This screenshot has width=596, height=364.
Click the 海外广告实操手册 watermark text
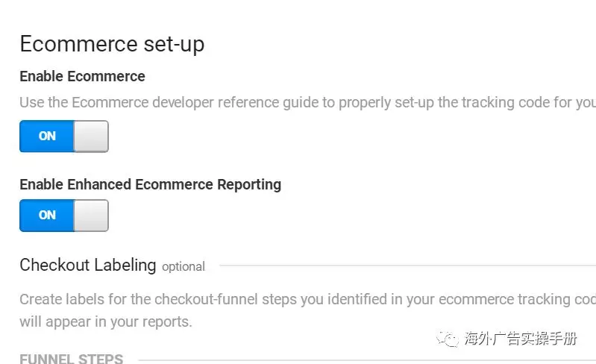click(x=520, y=339)
